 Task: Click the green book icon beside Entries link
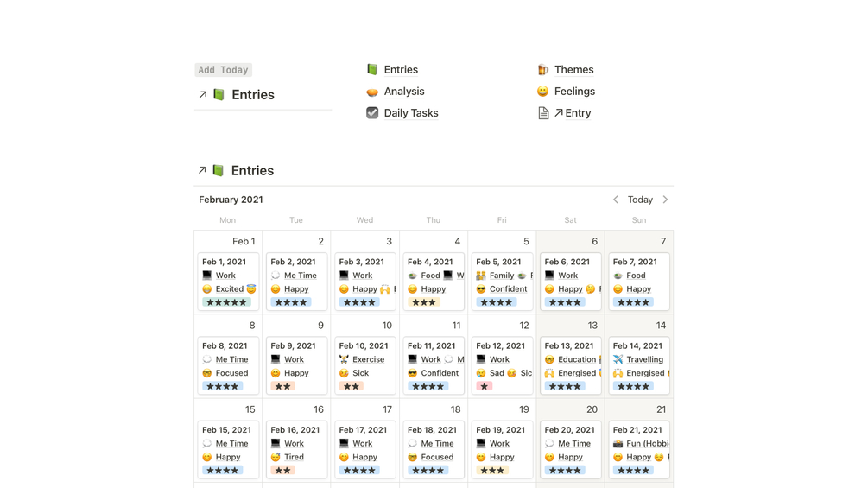[372, 69]
